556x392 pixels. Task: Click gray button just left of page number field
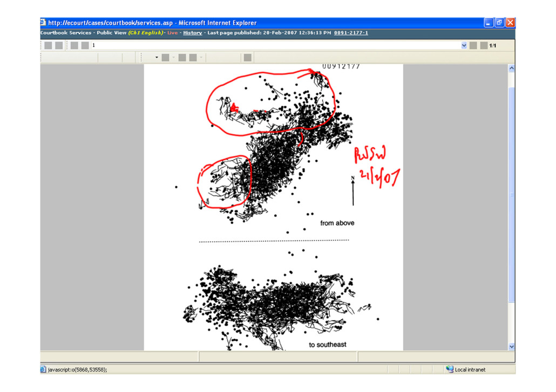click(x=85, y=45)
